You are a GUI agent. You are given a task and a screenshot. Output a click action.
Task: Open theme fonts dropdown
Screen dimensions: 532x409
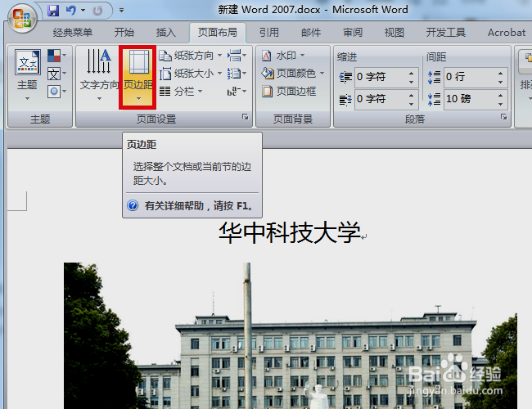click(57, 74)
